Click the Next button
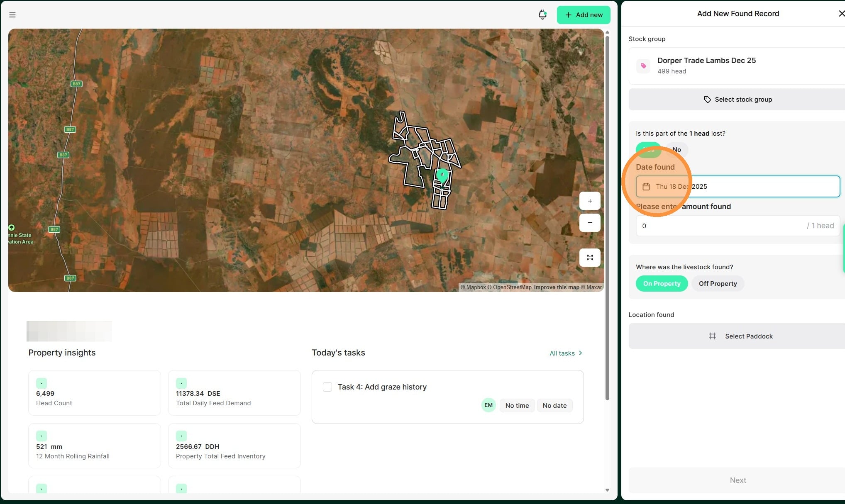The width and height of the screenshot is (845, 504). pos(738,480)
